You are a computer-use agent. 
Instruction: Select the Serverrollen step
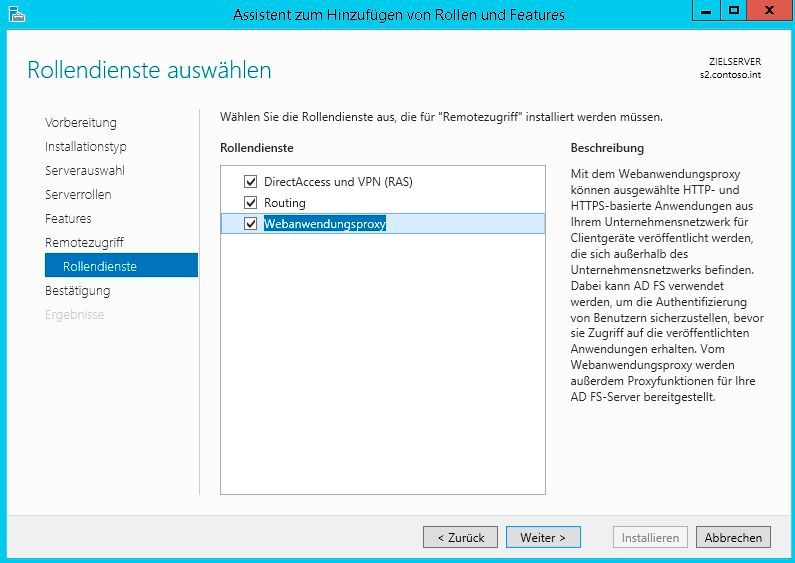pyautogui.click(x=78, y=194)
